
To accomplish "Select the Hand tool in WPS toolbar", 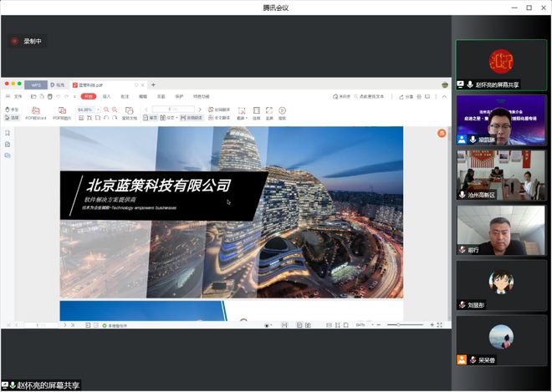I will (12, 109).
